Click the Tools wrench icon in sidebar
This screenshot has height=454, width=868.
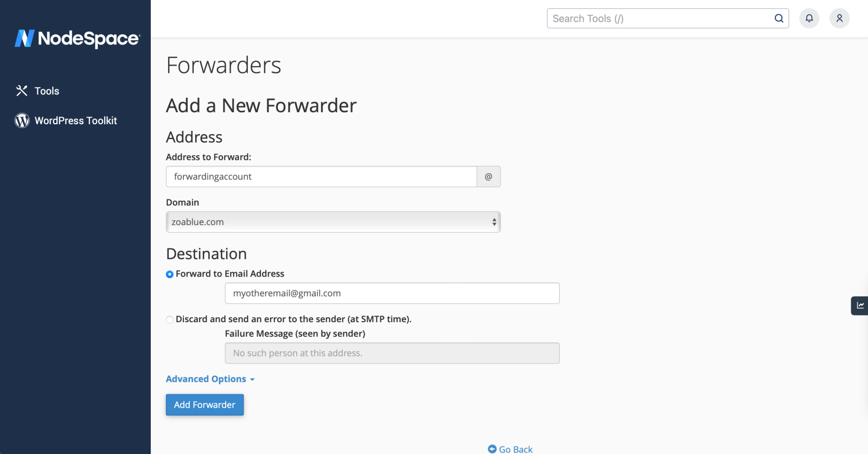22,91
